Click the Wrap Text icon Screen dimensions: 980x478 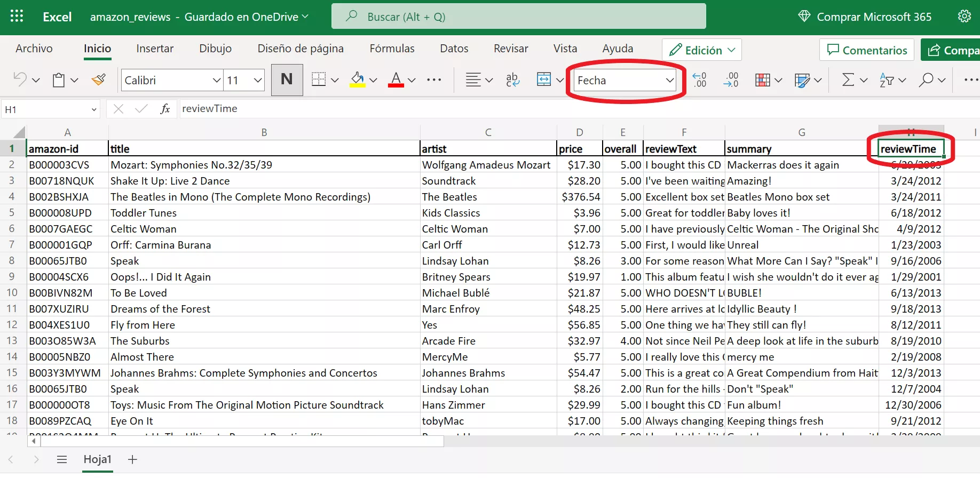click(512, 80)
